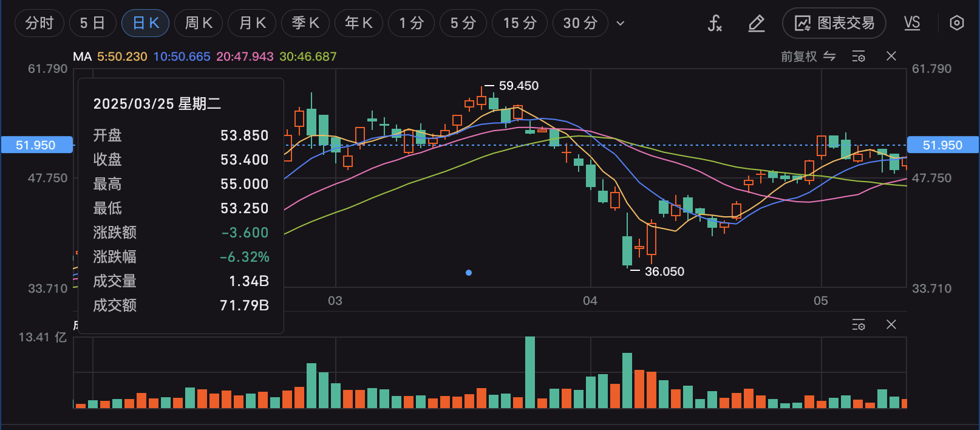Image resolution: width=980 pixels, height=430 pixels.
Task: Switch to the 5分 minute chart
Action: [x=463, y=24]
